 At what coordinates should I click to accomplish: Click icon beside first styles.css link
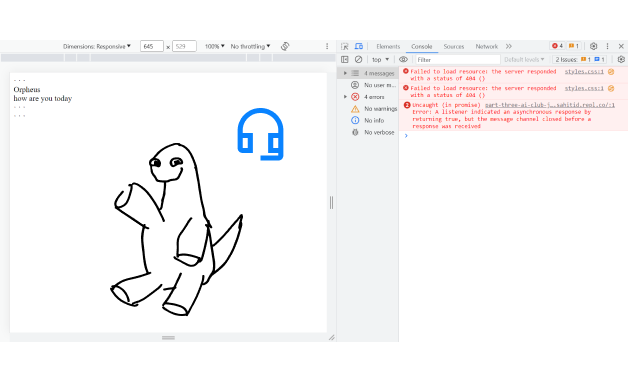pyautogui.click(x=611, y=72)
